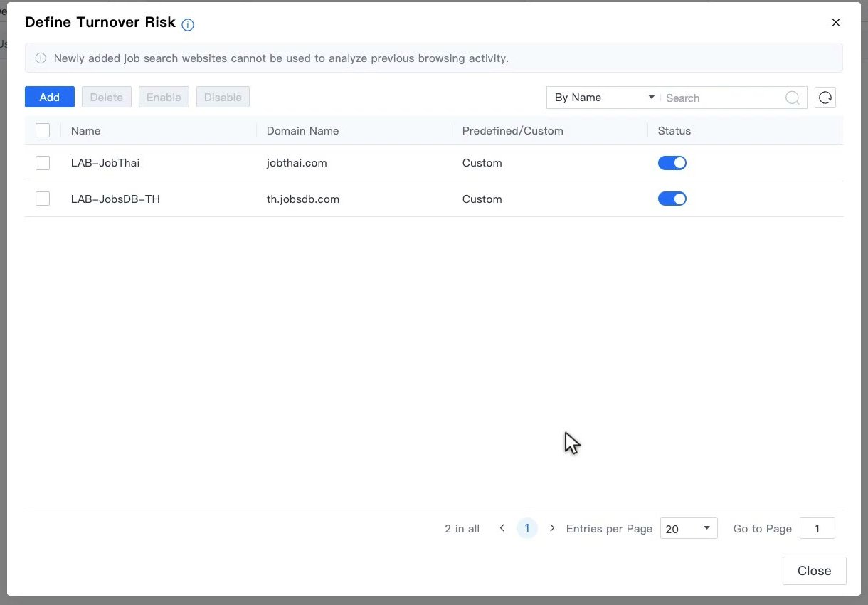Select the LAB-JobThai row checkbox

tap(43, 163)
